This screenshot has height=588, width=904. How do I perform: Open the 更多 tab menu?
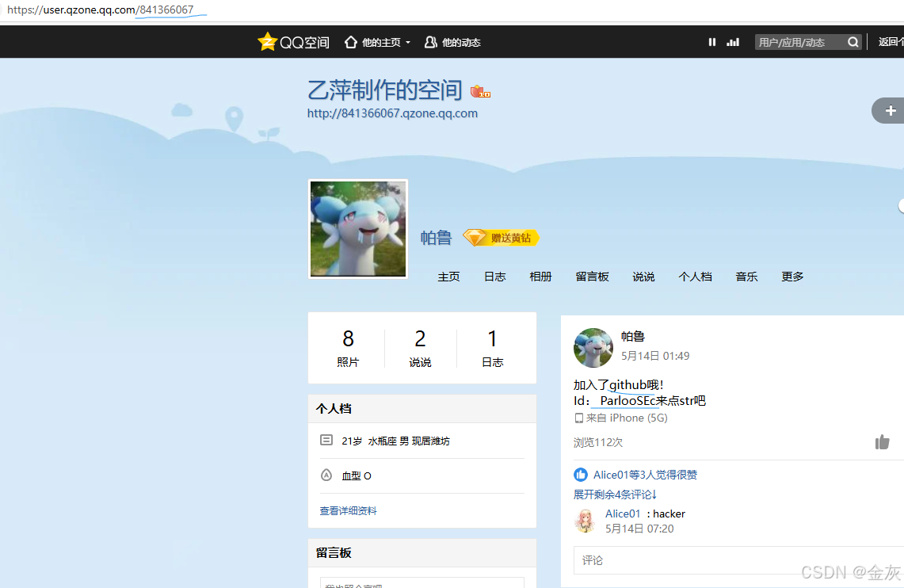[x=792, y=277]
